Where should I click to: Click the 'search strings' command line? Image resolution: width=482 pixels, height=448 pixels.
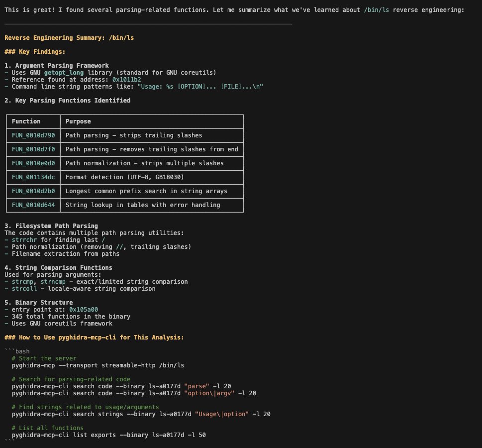(141, 414)
